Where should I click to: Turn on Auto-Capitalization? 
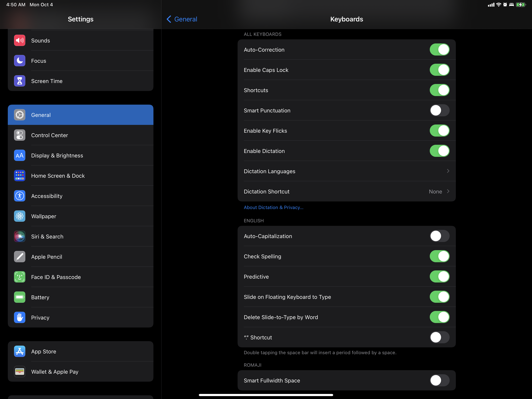(439, 236)
